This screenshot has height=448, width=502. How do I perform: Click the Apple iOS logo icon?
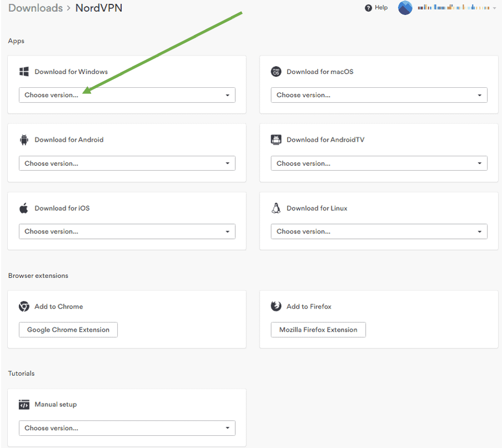24,208
